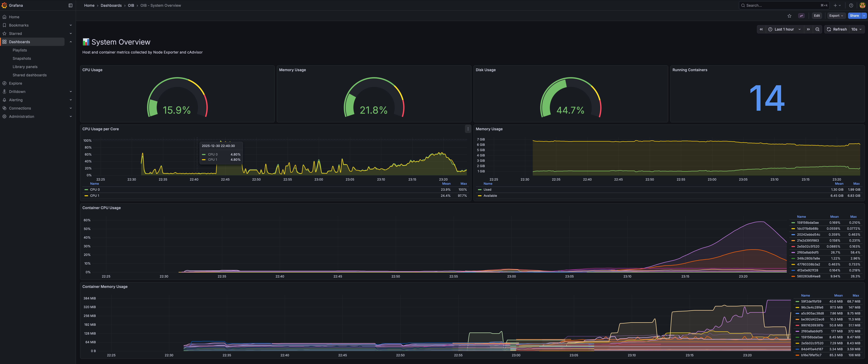Collapse the navigation sidebar
This screenshot has height=364, width=868.
(x=70, y=5)
